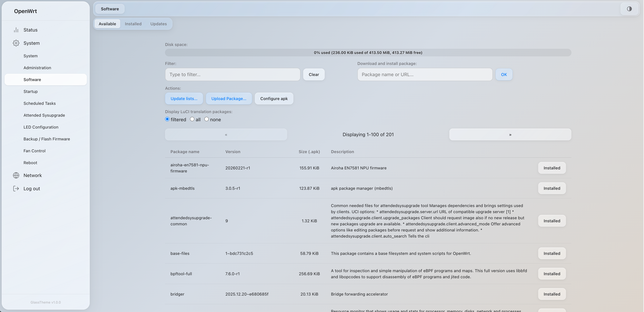Click the Upload Package... button

pyautogui.click(x=229, y=99)
